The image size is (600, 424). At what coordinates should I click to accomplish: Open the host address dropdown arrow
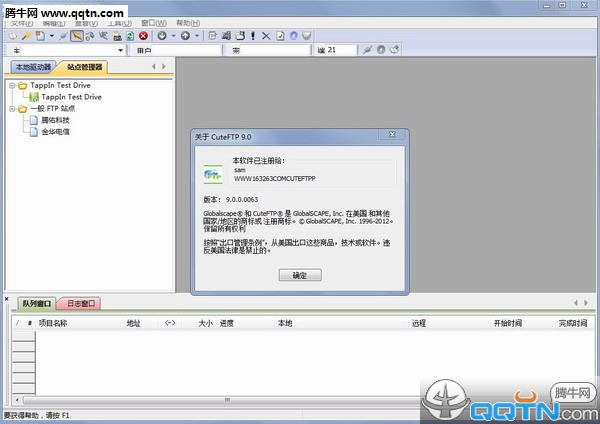[x=121, y=50]
